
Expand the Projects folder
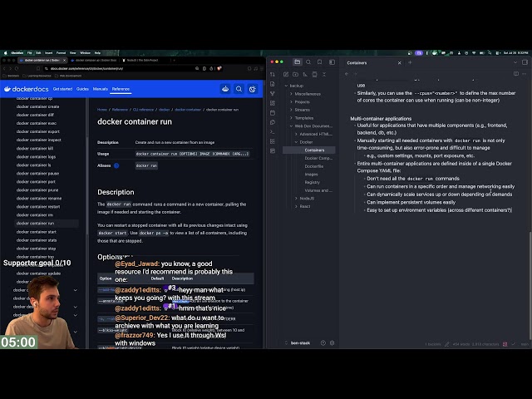[x=291, y=101]
